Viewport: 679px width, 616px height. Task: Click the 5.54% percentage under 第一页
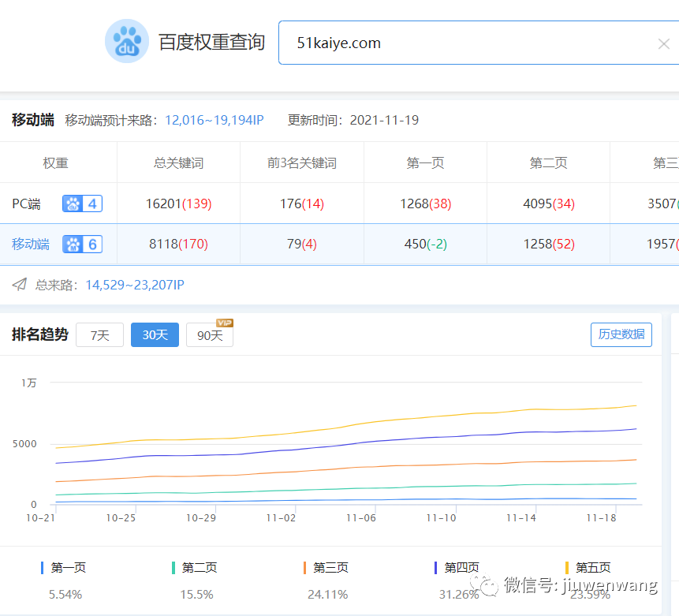(65, 595)
